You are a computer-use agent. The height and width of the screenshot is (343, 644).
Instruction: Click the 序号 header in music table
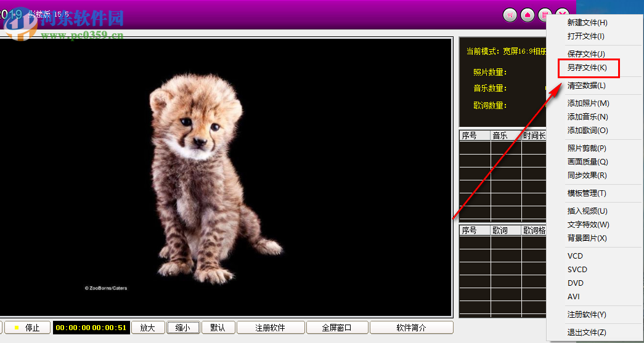(x=475, y=136)
